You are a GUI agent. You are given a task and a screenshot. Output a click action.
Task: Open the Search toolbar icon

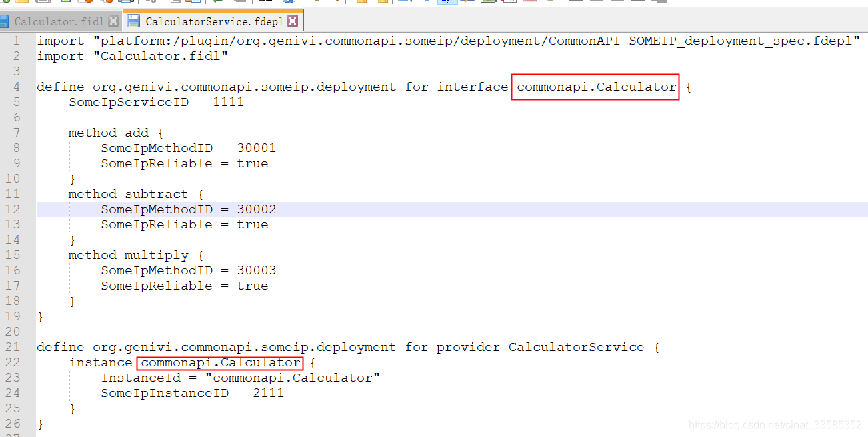(x=150, y=2)
